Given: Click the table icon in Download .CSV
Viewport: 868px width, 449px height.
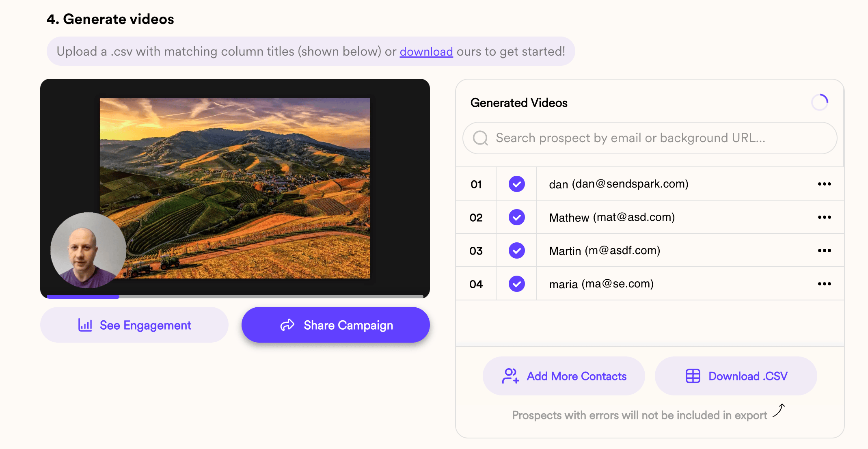Looking at the screenshot, I should click(693, 376).
